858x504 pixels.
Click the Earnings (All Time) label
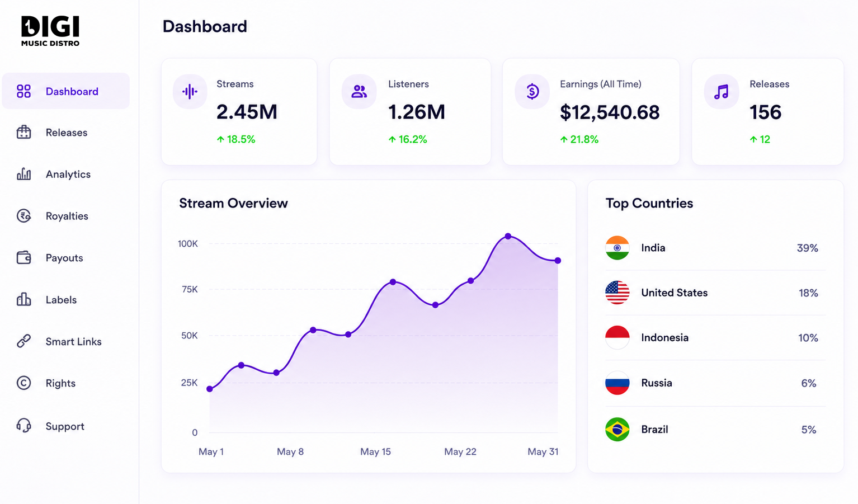point(601,84)
